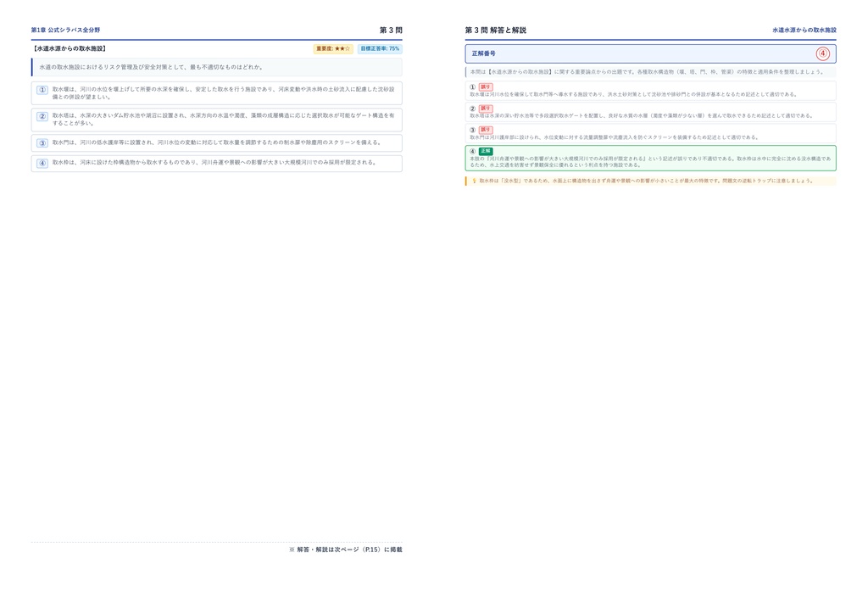Image resolution: width=868 pixels, height=614 pixels.
Task: Click the 誤り badge on explanation ③
Action: tap(486, 130)
